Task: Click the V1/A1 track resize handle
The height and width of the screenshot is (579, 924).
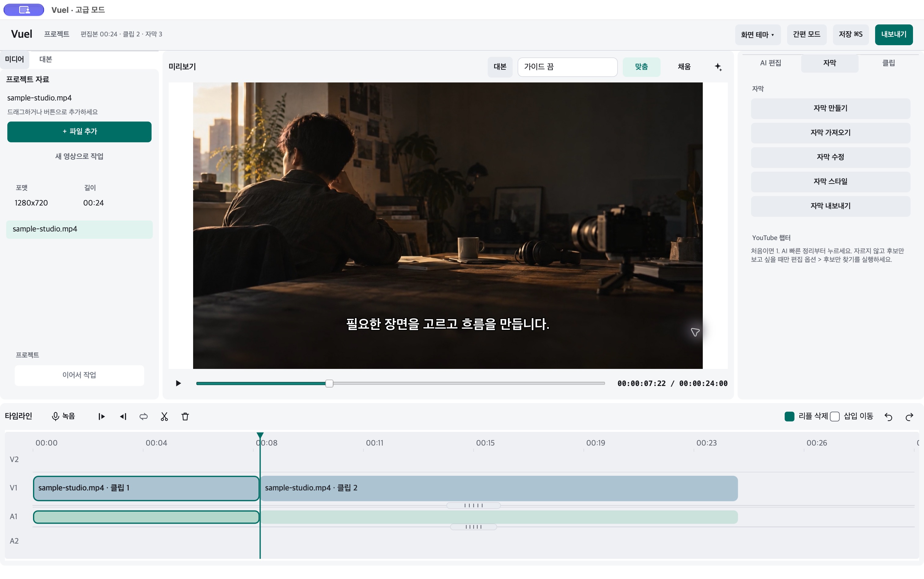Action: [474, 505]
